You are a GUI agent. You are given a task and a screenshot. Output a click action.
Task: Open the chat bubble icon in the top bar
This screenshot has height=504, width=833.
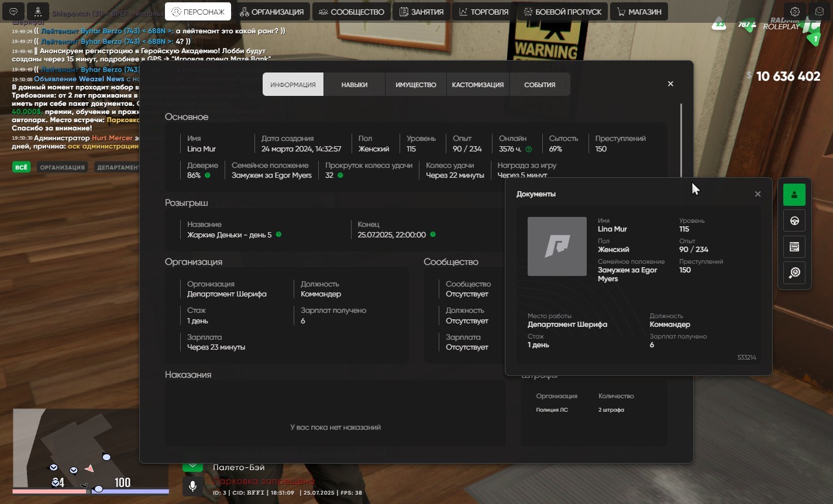tap(13, 11)
